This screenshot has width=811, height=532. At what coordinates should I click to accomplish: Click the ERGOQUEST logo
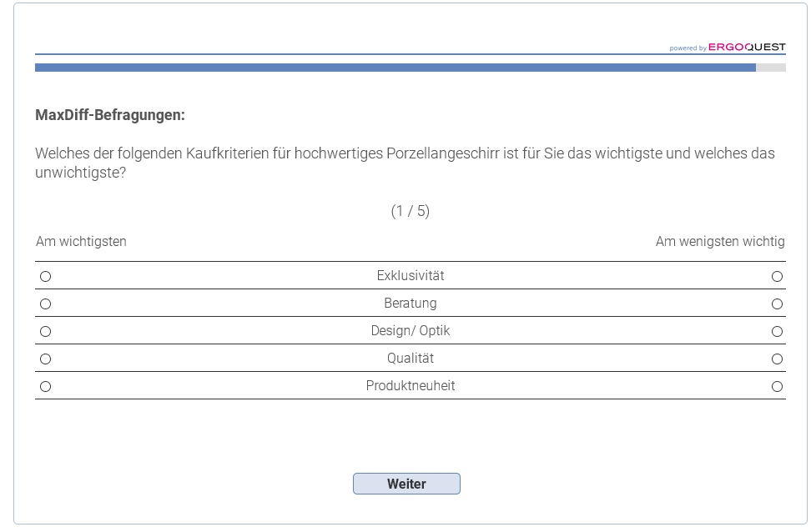coord(746,48)
